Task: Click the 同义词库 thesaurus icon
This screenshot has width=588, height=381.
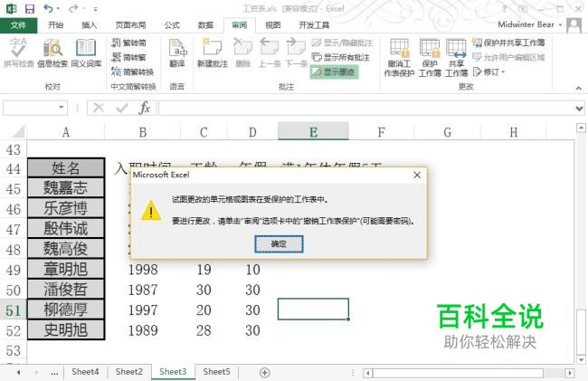Action: click(86, 52)
